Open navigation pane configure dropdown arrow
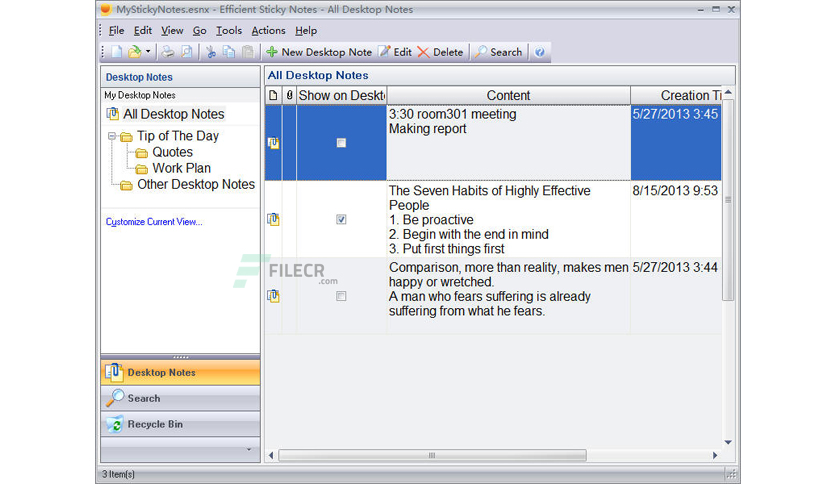Viewport: 836px width, 484px height. pyautogui.click(x=249, y=449)
